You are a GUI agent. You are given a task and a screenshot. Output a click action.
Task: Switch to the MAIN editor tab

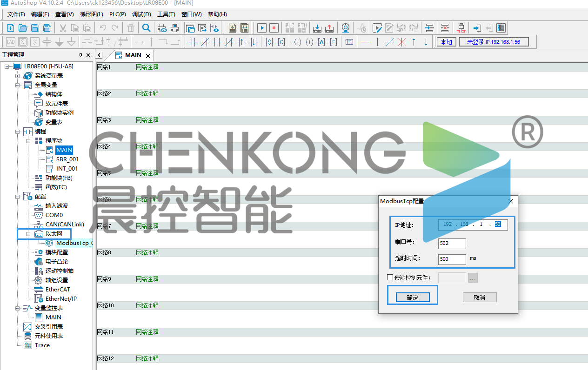coord(133,55)
